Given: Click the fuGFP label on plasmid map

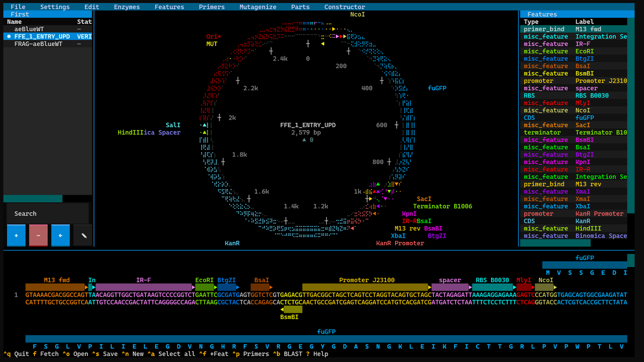Looking at the screenshot, I should pyautogui.click(x=437, y=88).
